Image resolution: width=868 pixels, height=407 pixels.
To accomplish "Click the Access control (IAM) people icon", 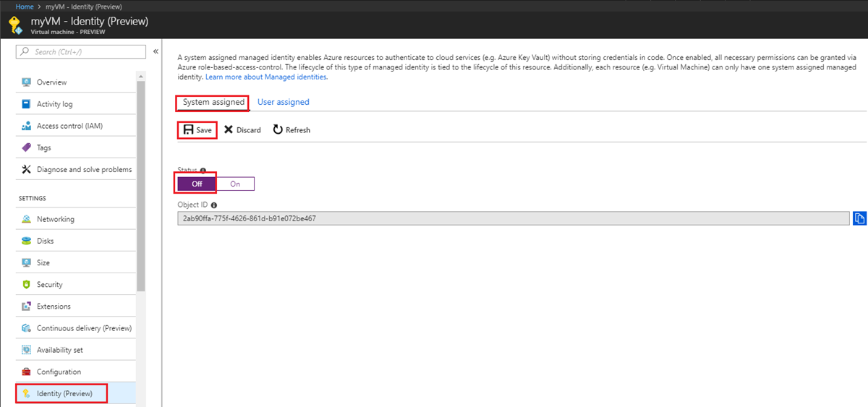I will point(26,126).
